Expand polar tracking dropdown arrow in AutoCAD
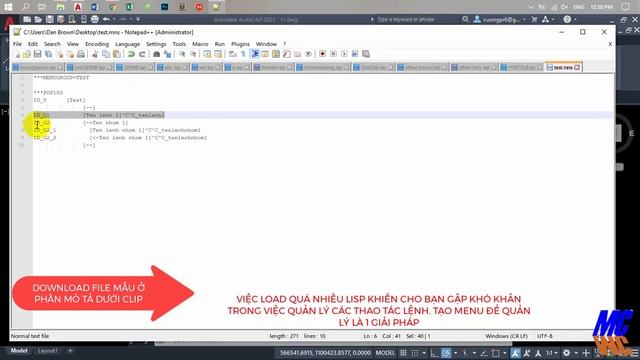This screenshot has width=640, height=360. [456, 353]
